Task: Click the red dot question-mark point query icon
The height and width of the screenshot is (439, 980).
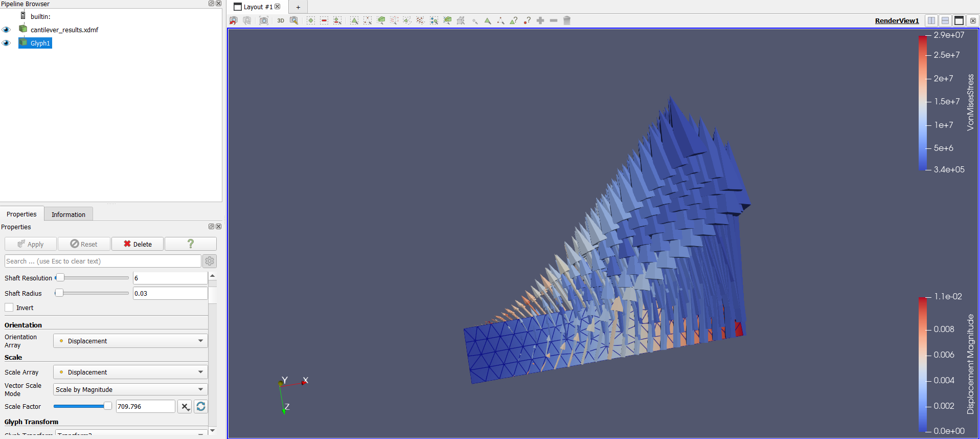Action: tap(527, 20)
